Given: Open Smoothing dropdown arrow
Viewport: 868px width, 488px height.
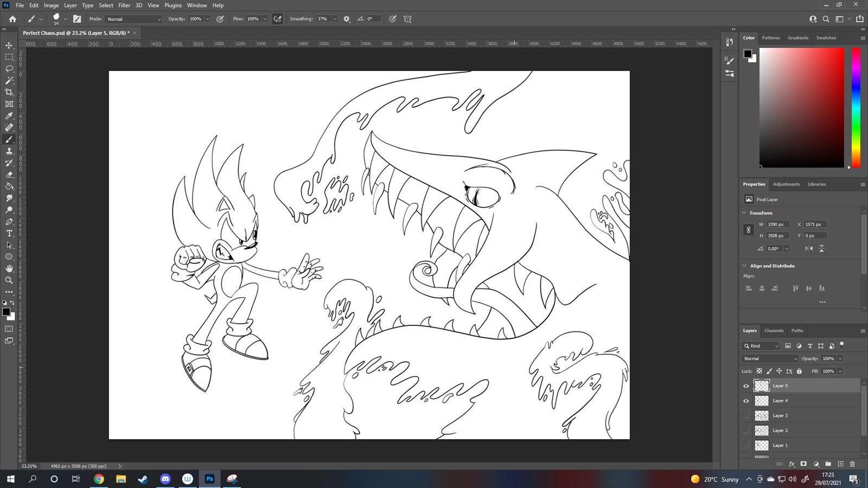Looking at the screenshot, I should 335,19.
